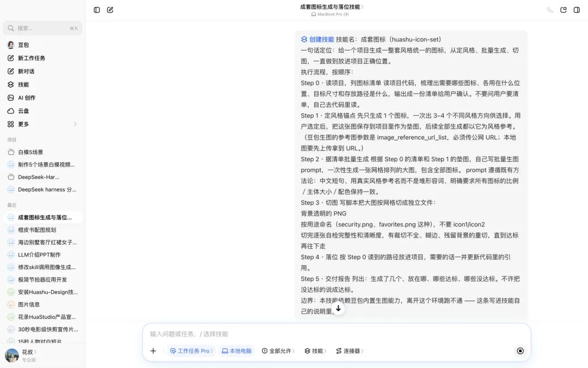Open 技能 in sidebar
The image size is (588, 368).
[x=42, y=84]
